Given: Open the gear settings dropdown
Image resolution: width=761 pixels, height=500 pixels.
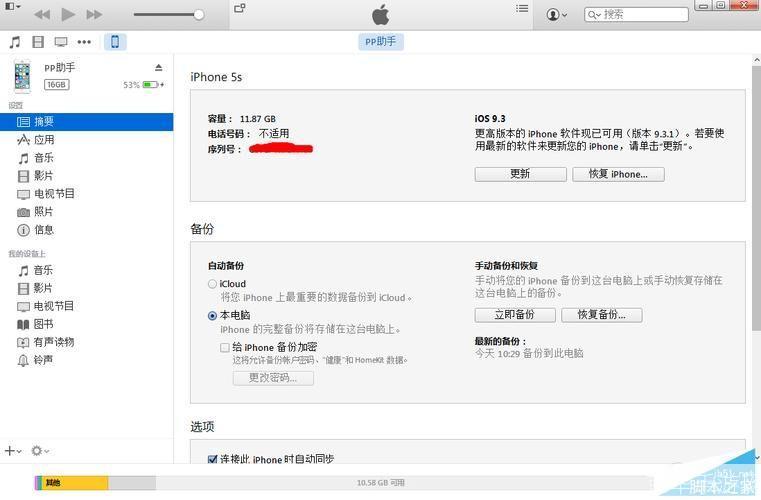Looking at the screenshot, I should click(40, 451).
